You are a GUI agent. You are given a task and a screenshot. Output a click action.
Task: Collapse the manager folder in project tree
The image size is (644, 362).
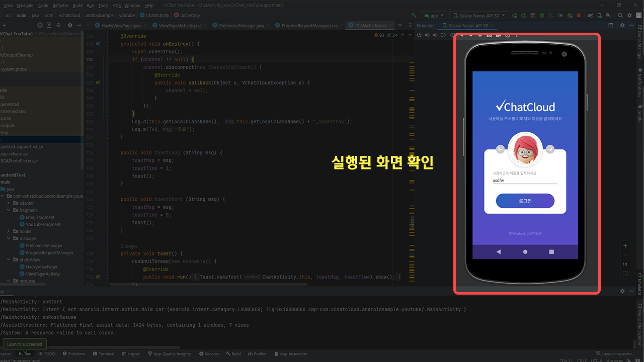9,238
